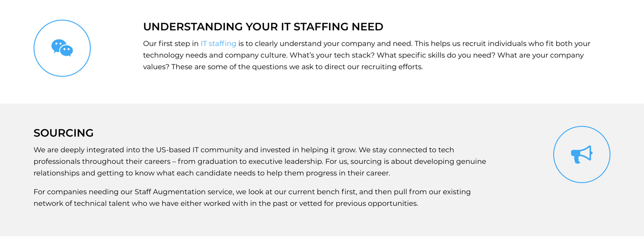Click the Sourcing heading
The image size is (644, 242).
point(64,133)
